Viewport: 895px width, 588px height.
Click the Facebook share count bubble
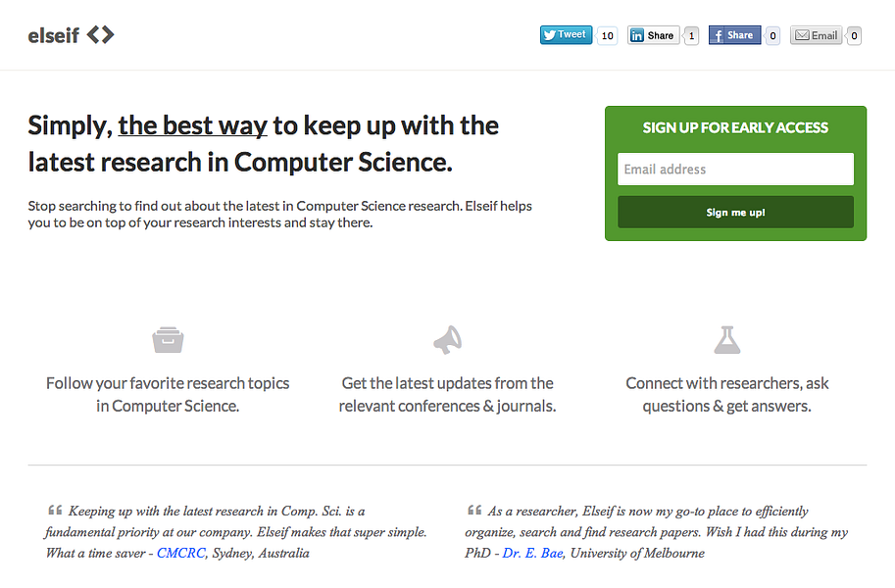(x=772, y=36)
